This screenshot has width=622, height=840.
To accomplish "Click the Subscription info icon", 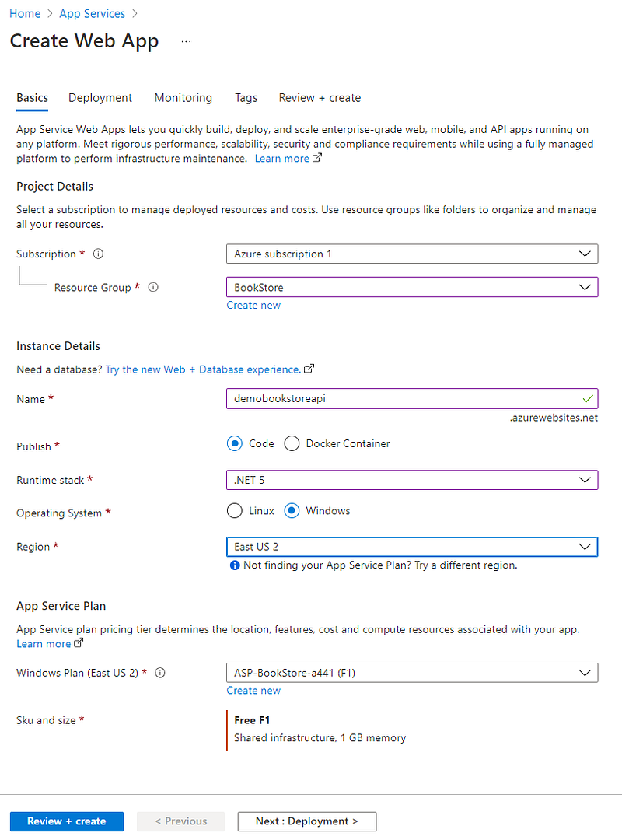I will (x=99, y=254).
